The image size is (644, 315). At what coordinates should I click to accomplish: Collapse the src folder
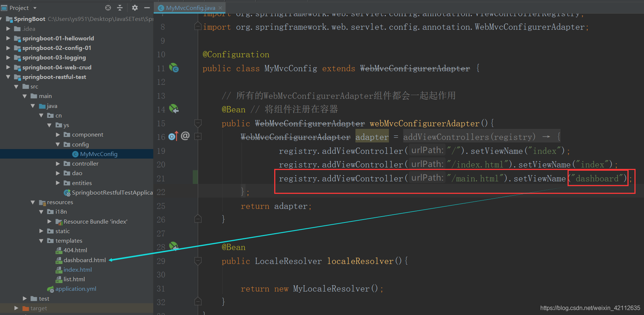(16, 87)
